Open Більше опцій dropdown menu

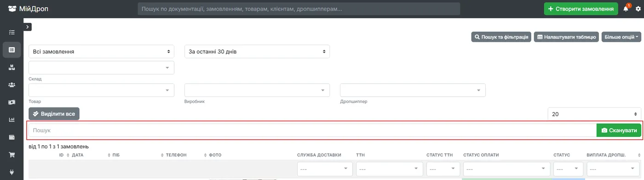pyautogui.click(x=621, y=37)
